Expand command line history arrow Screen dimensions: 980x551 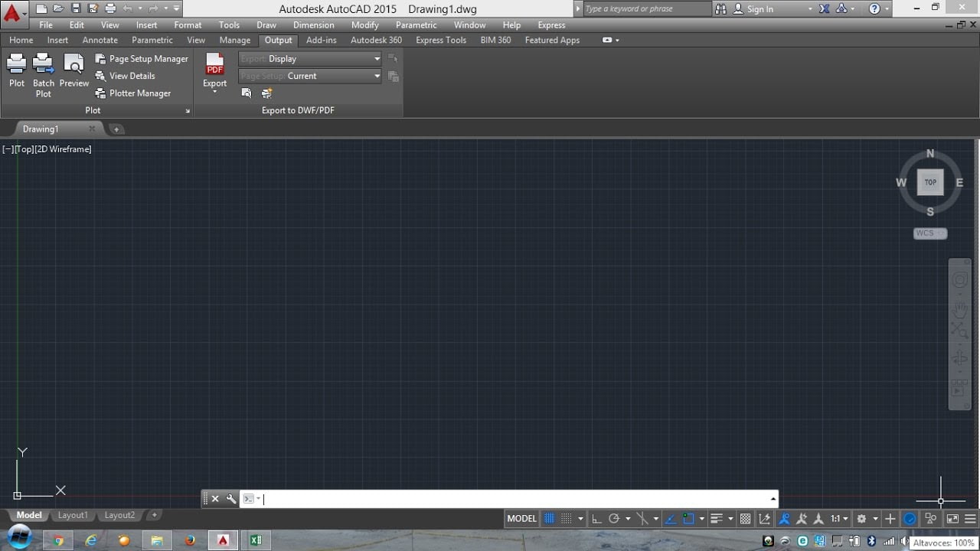point(773,499)
